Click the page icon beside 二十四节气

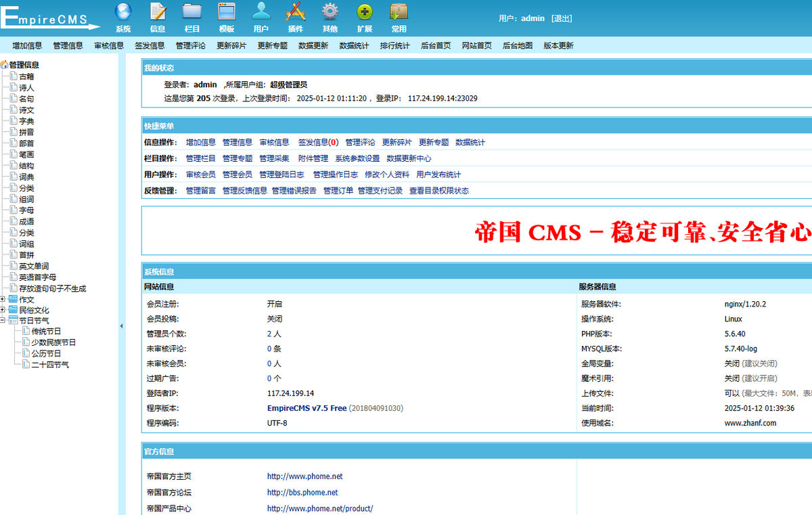coord(26,365)
